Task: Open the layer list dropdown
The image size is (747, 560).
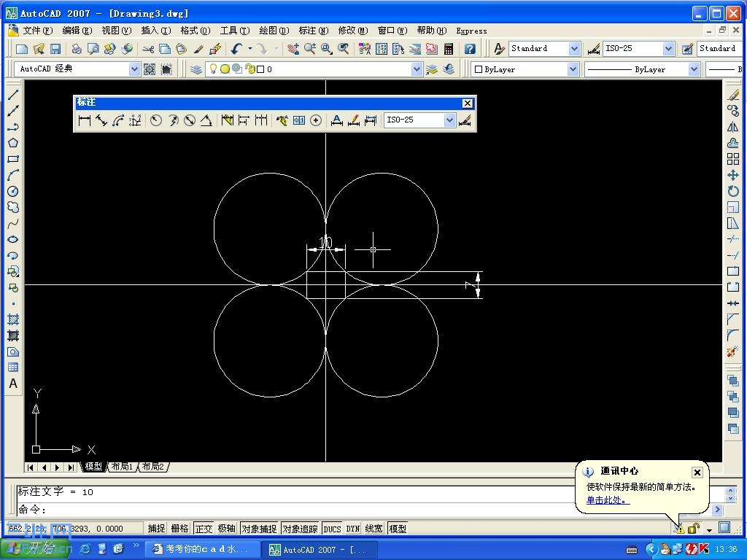Action: (417, 69)
